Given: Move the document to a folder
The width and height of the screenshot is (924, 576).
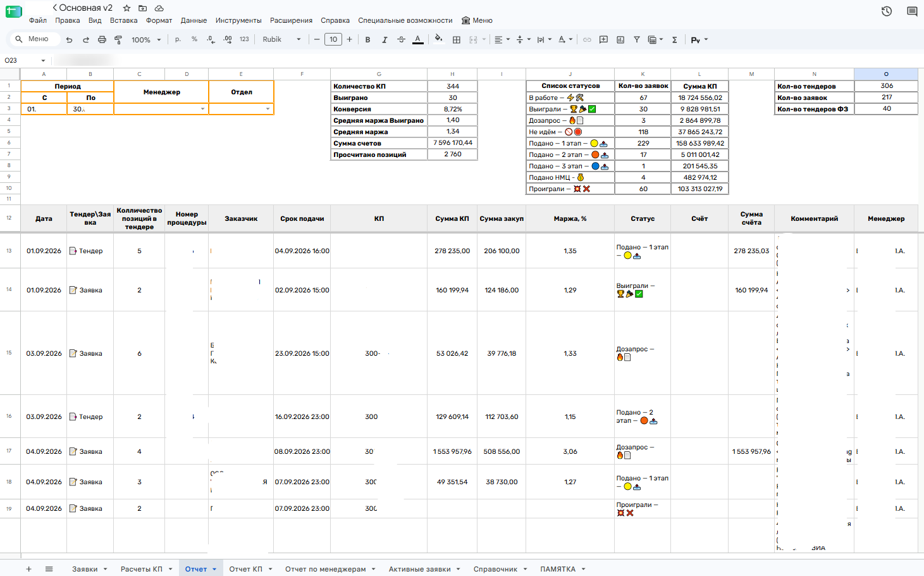Looking at the screenshot, I should 143,8.
